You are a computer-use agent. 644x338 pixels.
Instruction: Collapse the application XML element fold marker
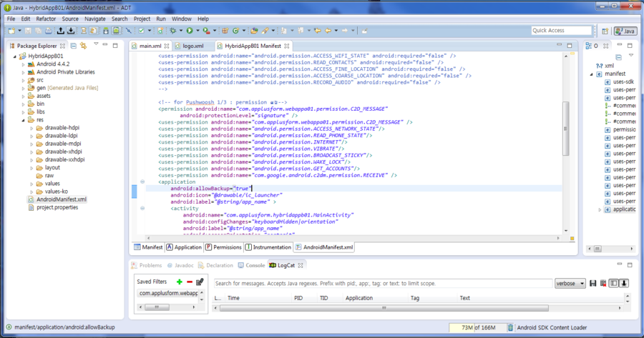point(142,182)
